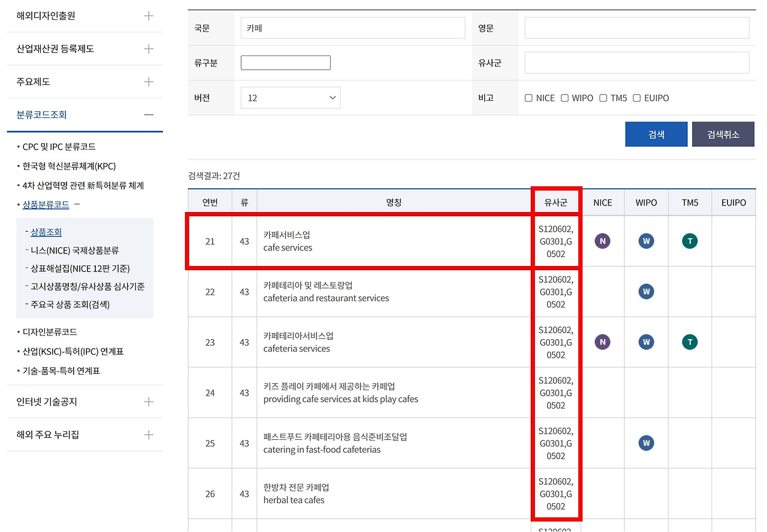Expand the 산업재산권 등록제도 section
This screenshot has width=767, height=532.
click(x=149, y=49)
